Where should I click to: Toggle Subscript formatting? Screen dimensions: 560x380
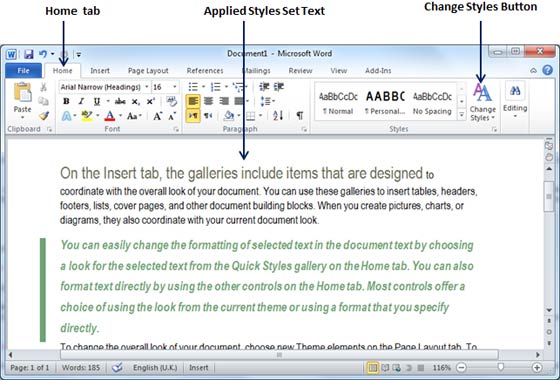(x=135, y=102)
